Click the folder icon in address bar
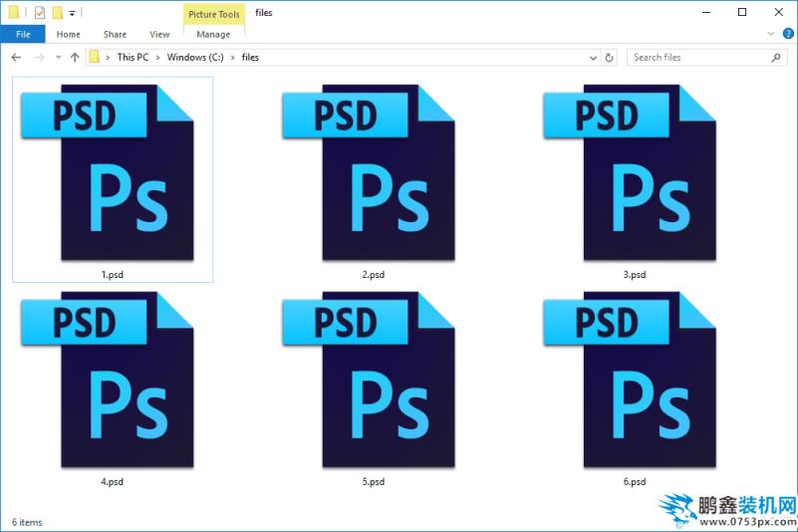This screenshot has height=532, width=798. click(95, 57)
